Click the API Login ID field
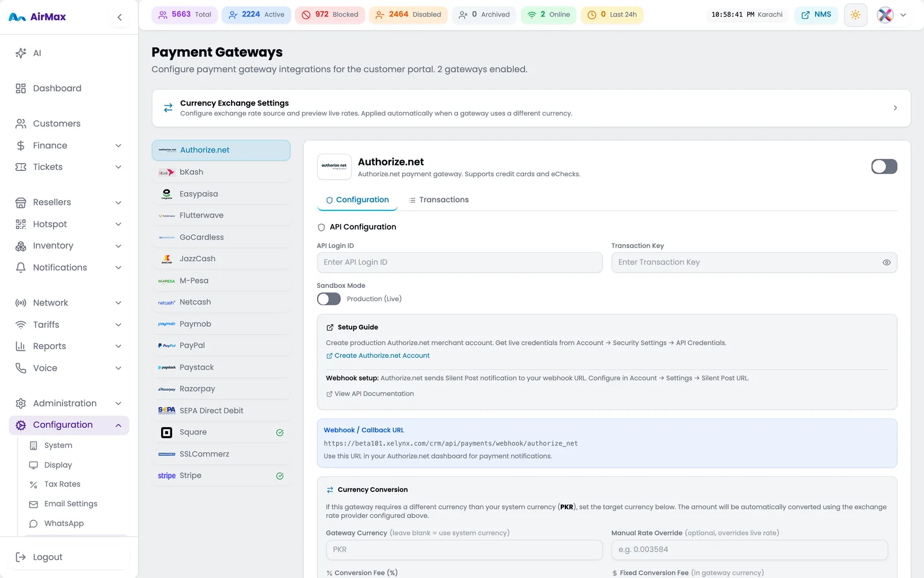Image resolution: width=924 pixels, height=578 pixels. point(460,262)
